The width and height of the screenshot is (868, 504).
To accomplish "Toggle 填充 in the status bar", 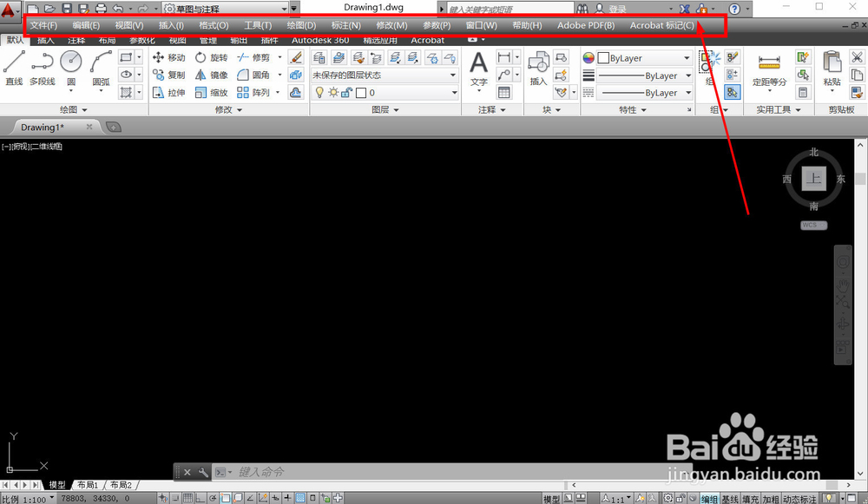I will coord(750,499).
